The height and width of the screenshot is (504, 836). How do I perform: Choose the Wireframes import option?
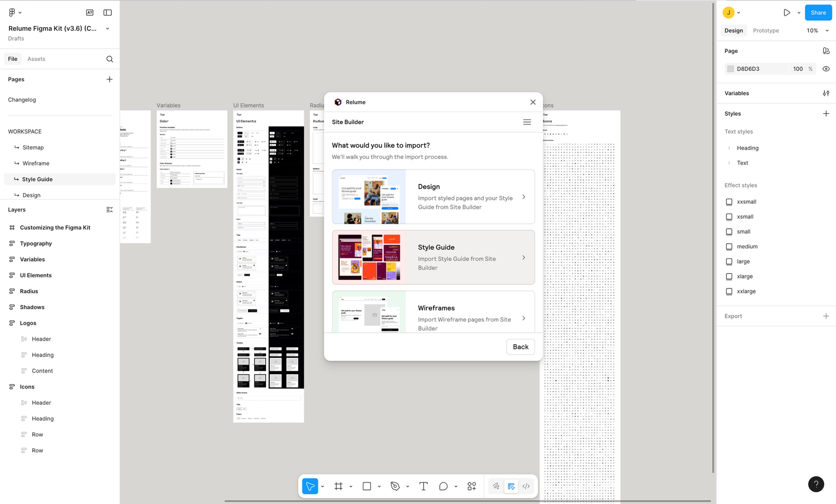(433, 312)
